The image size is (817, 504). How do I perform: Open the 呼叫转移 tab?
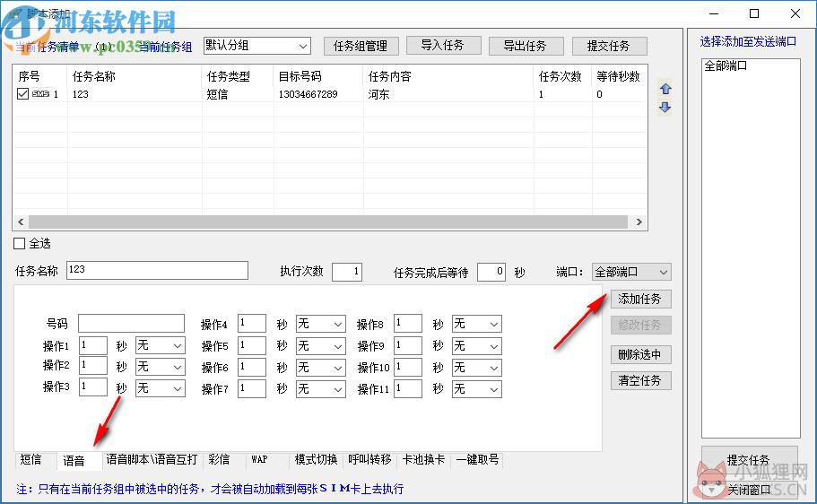tap(369, 460)
